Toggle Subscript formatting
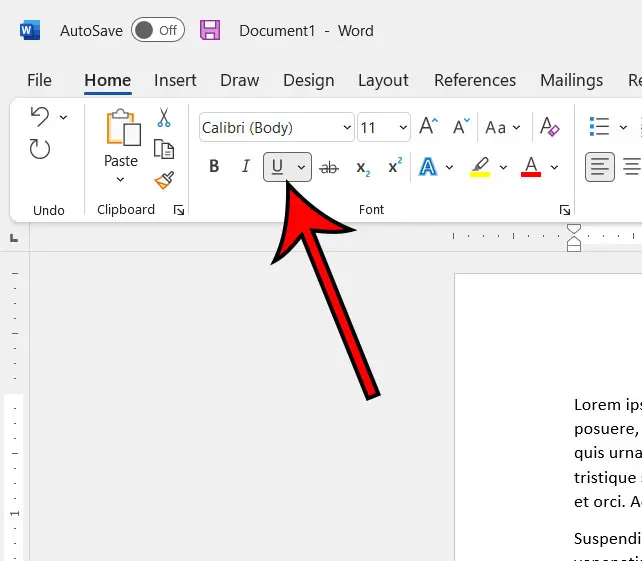The height and width of the screenshot is (561, 642). pos(363,167)
